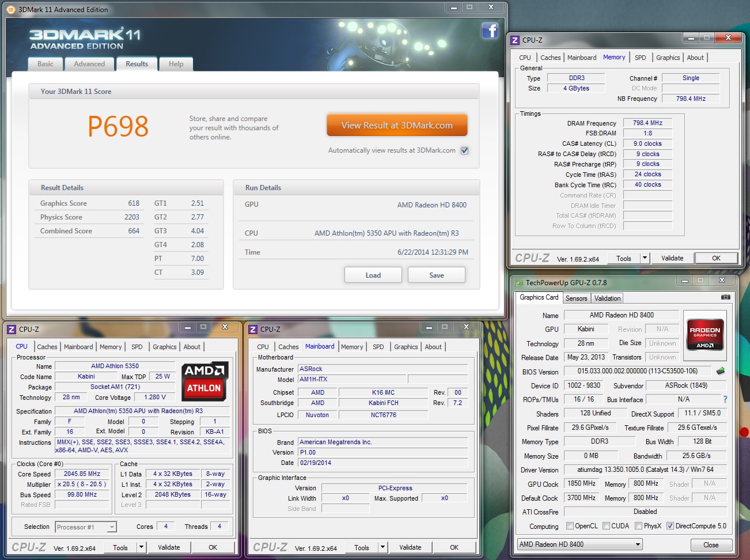Open Mainboard tab in CPU-Z CPU window
Screen dimensions: 750x560
[x=78, y=347]
